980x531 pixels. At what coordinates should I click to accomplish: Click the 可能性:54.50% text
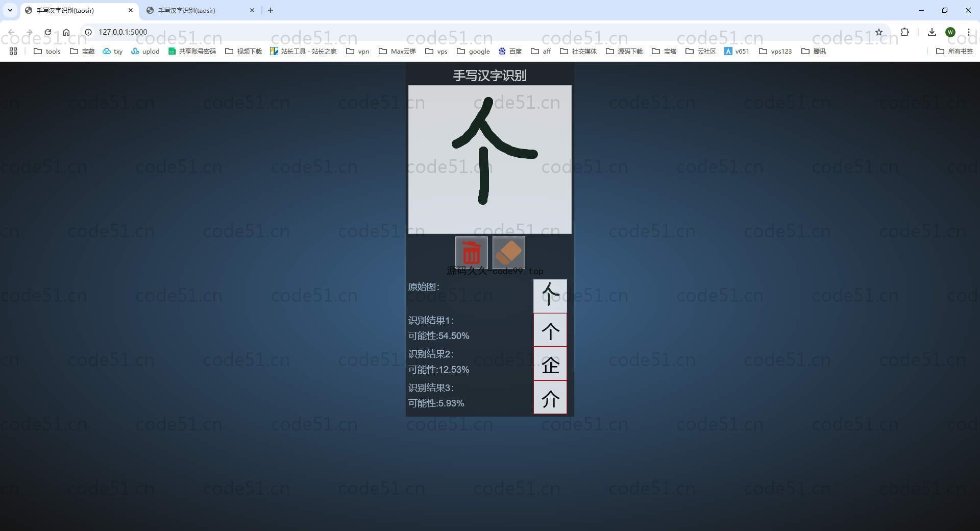pos(438,336)
